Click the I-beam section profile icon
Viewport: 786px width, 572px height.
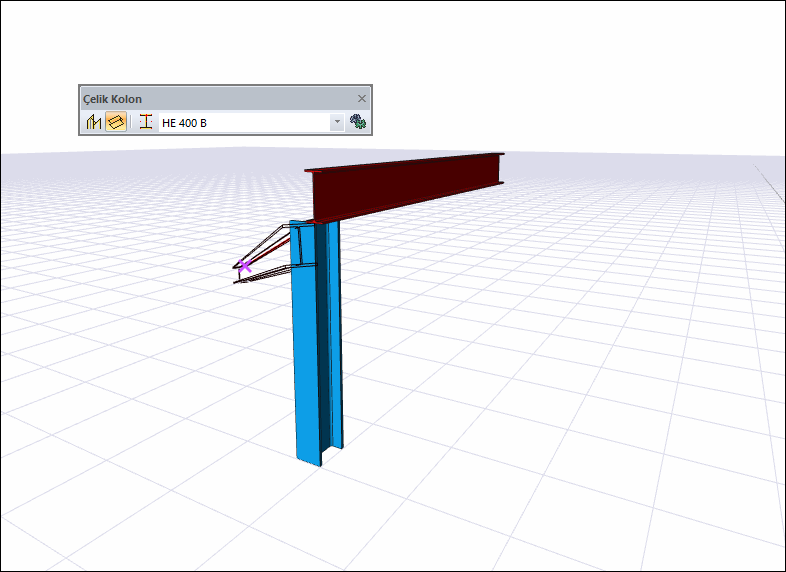pyautogui.click(x=145, y=122)
